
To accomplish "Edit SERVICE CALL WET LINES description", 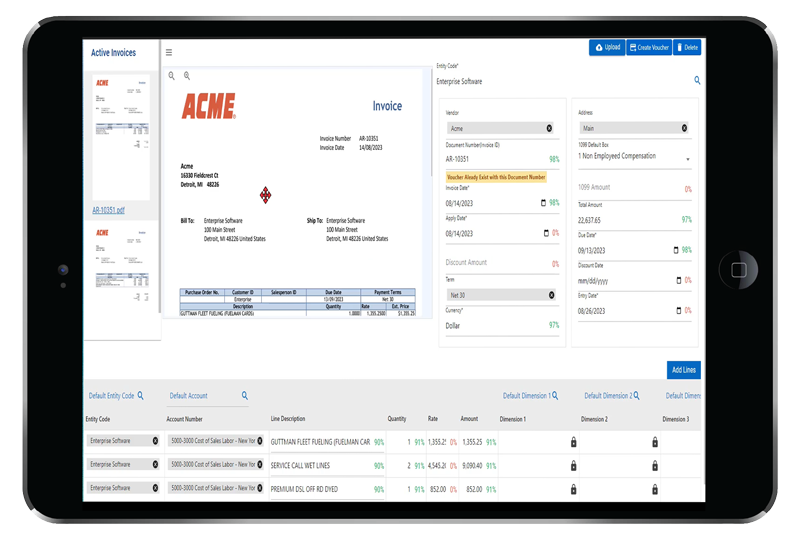I will click(320, 465).
